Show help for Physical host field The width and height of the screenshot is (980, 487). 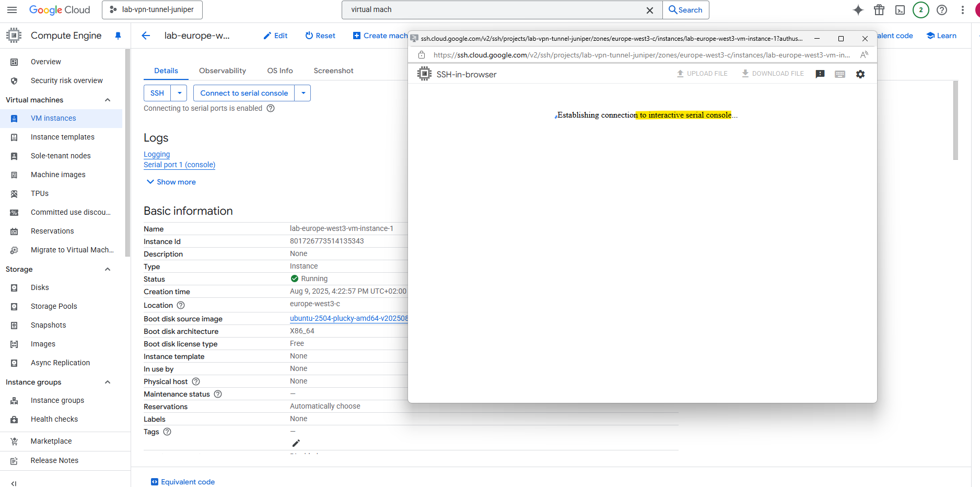[x=196, y=381]
